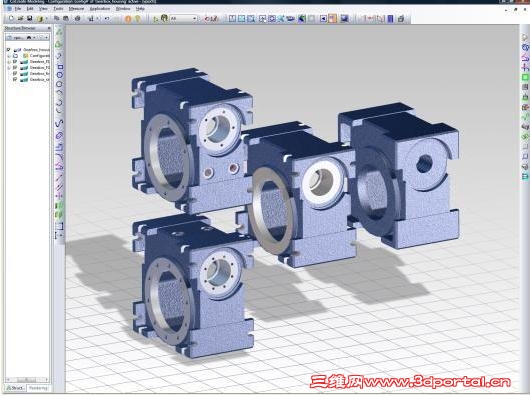Click the orange light bulb icon
Viewport: 530px width, 395px height.
(128, 19)
